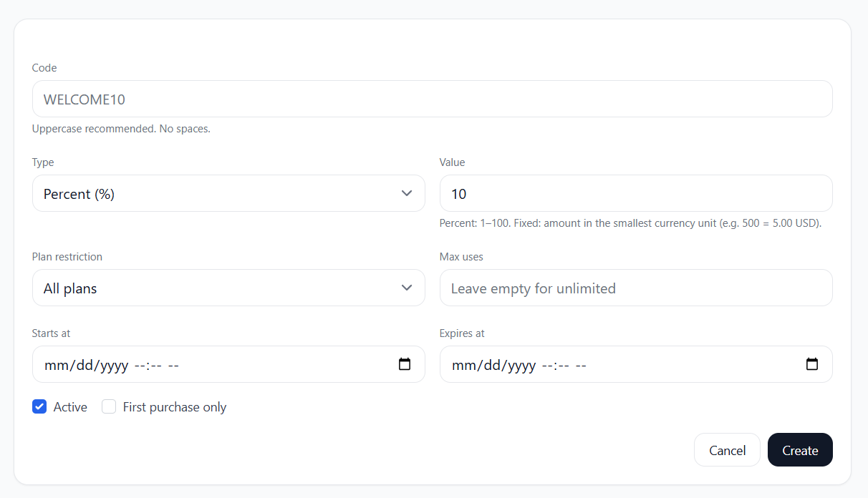Screen dimensions: 868x498
Task: Click the First purchase only label text
Action: coord(175,406)
